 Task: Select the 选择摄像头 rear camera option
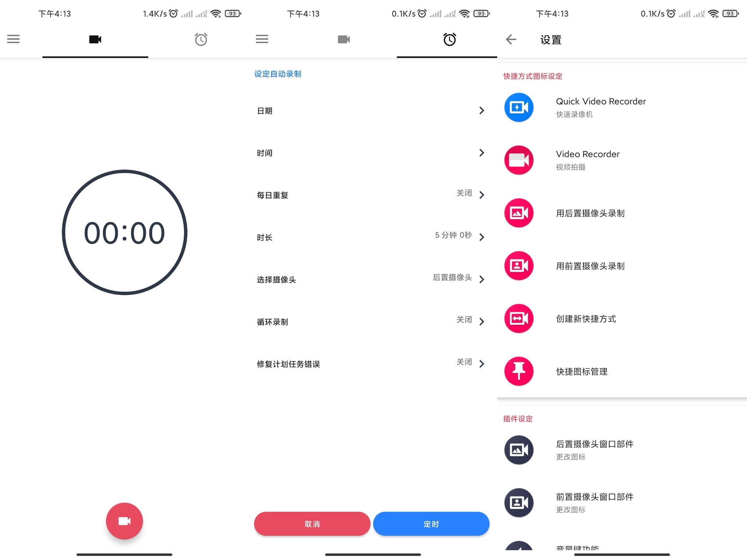[x=372, y=278]
